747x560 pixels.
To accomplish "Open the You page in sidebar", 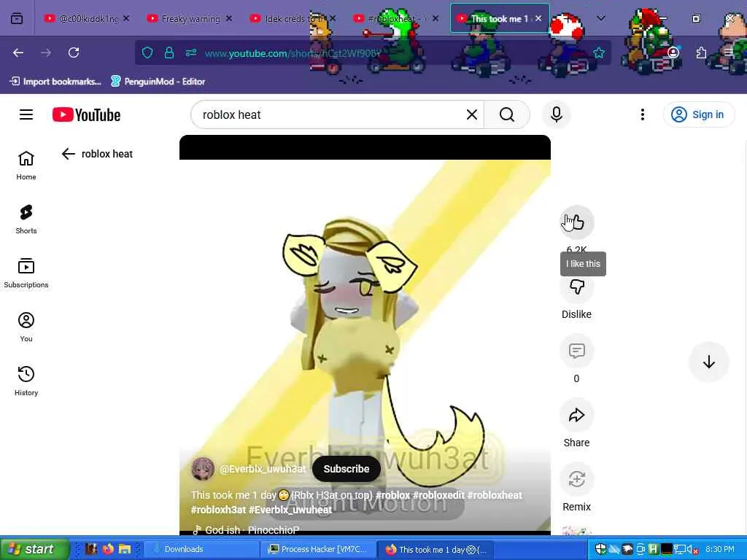I will (26, 327).
